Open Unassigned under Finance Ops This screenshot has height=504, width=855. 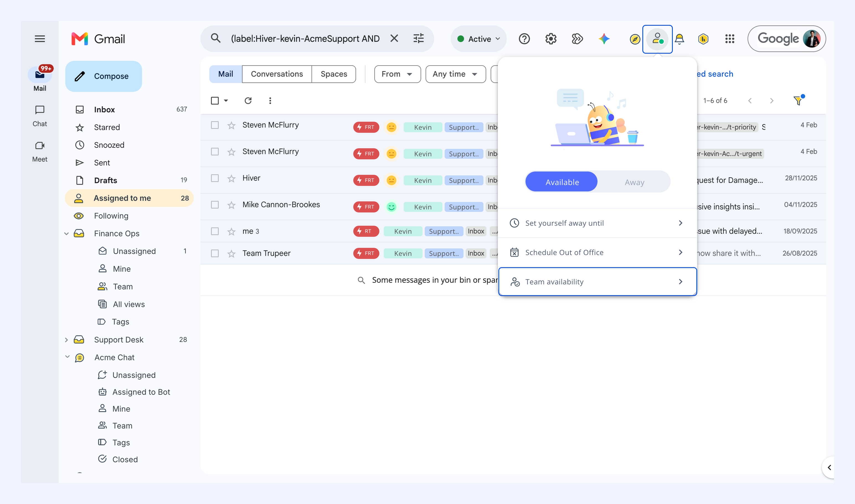tap(134, 251)
